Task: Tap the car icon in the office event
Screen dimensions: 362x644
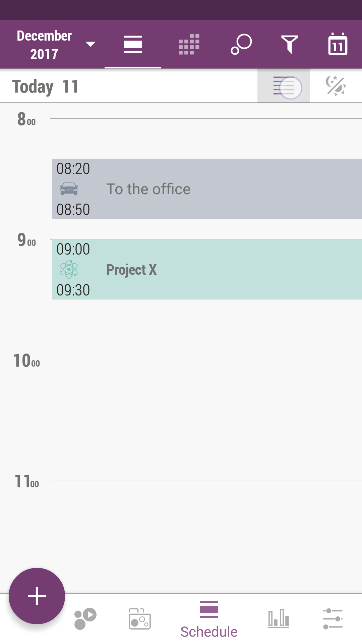Action: [x=69, y=189]
